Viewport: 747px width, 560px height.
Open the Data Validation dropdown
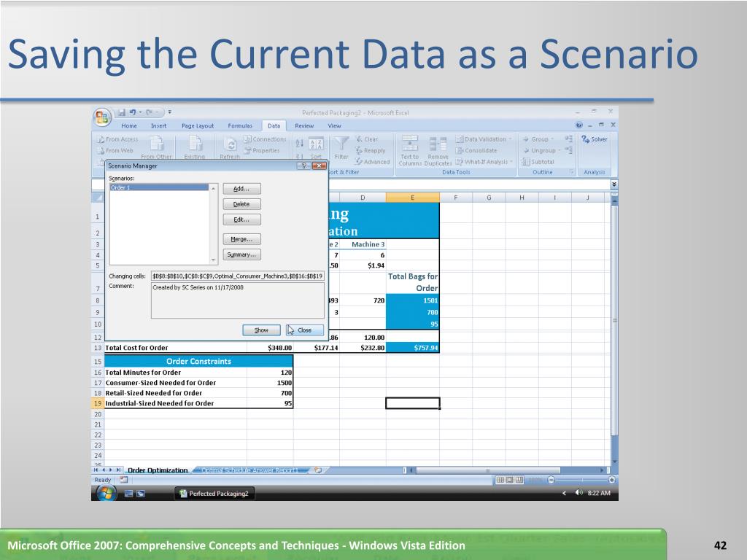[x=484, y=139]
